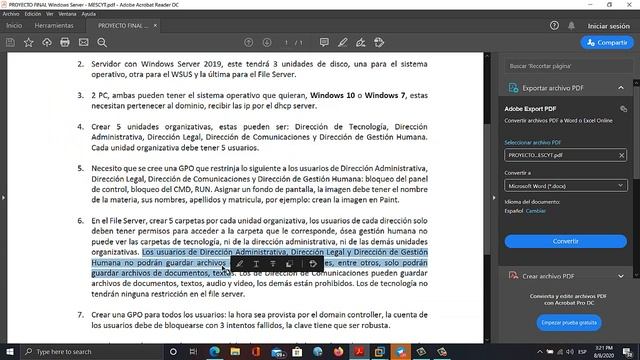Open the notifications bell
The image size is (640, 360).
click(x=571, y=26)
